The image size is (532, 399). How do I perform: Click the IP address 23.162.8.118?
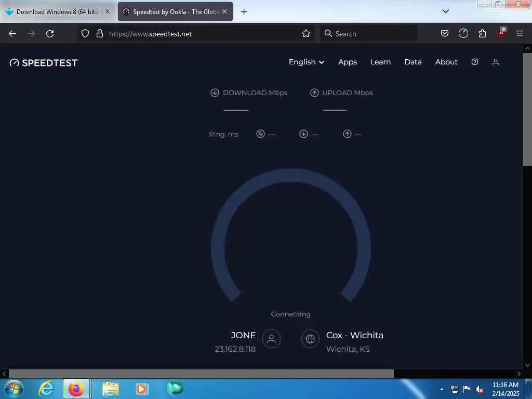(235, 349)
